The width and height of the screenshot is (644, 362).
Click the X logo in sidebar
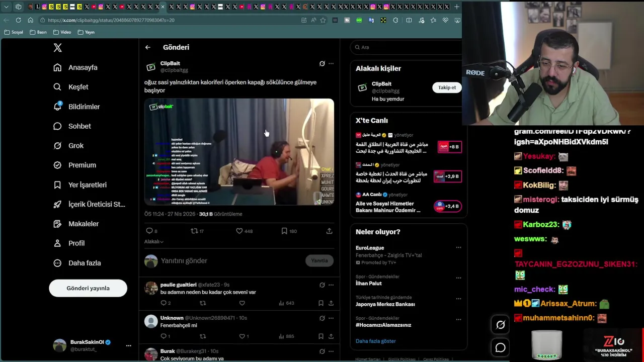point(57,48)
